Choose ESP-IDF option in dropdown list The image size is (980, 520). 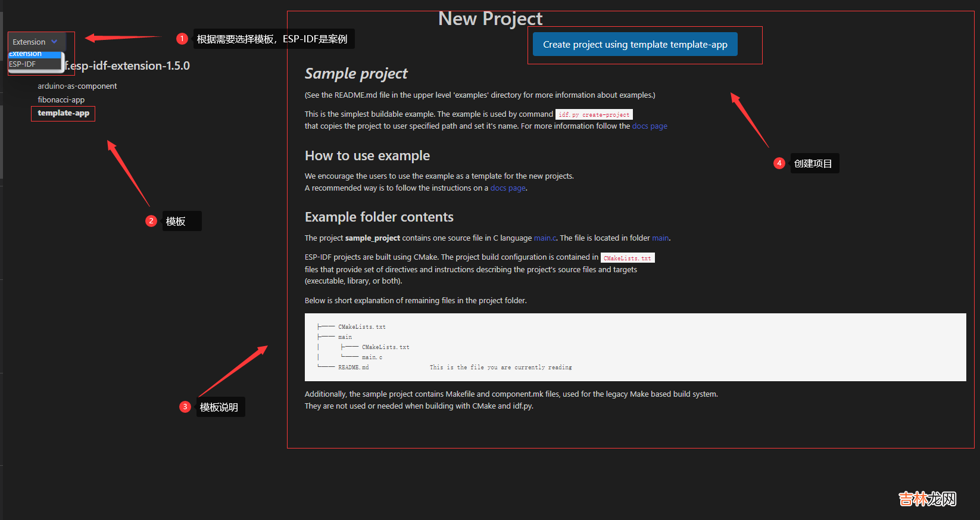pyautogui.click(x=35, y=64)
